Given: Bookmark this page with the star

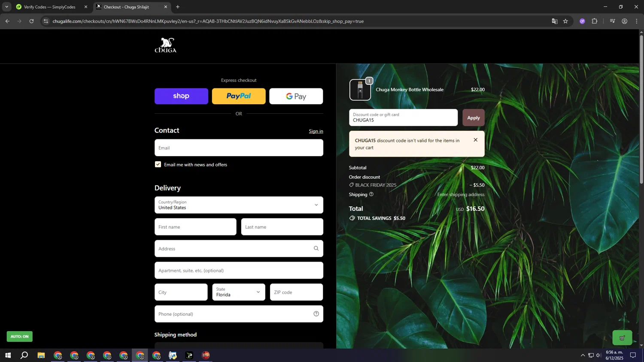Looking at the screenshot, I should 566,21.
